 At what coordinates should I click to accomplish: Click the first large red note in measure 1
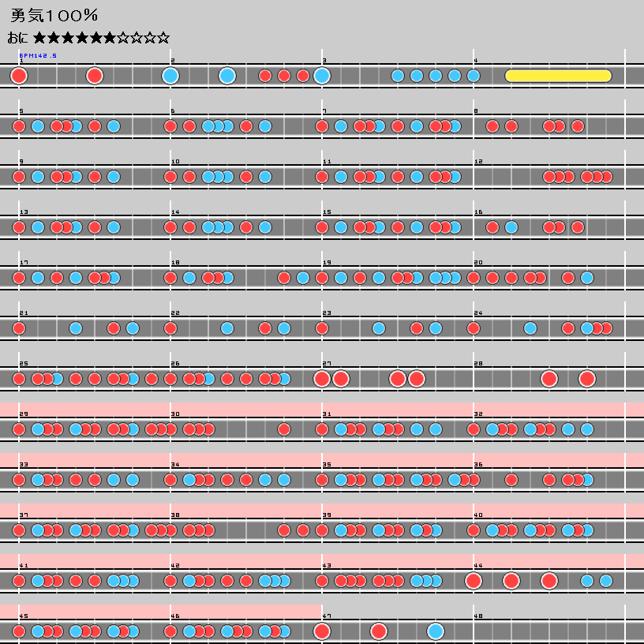point(19,76)
